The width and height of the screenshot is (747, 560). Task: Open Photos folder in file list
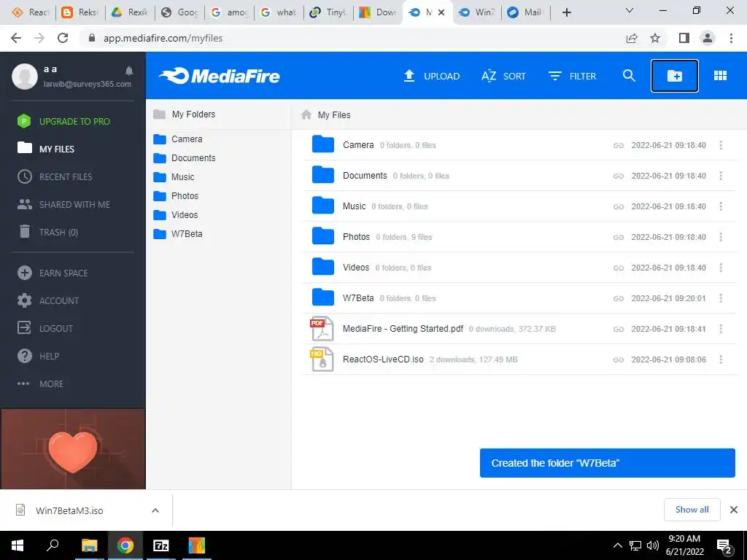[x=356, y=237]
